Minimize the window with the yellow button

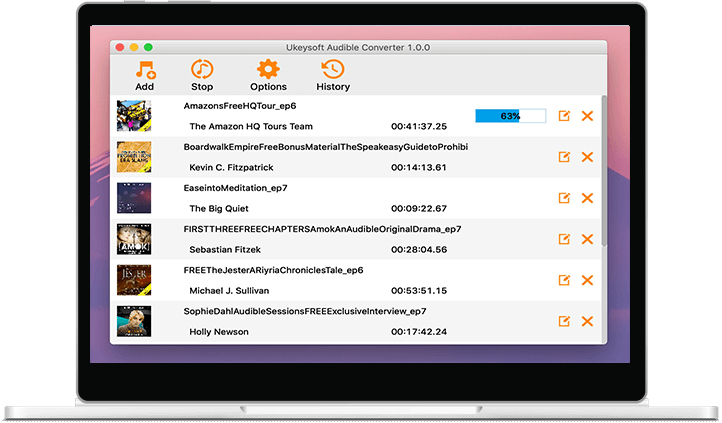[134, 47]
